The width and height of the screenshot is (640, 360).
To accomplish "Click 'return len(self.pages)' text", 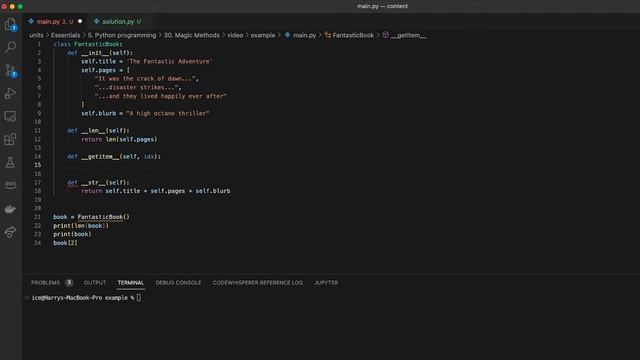I will (119, 139).
